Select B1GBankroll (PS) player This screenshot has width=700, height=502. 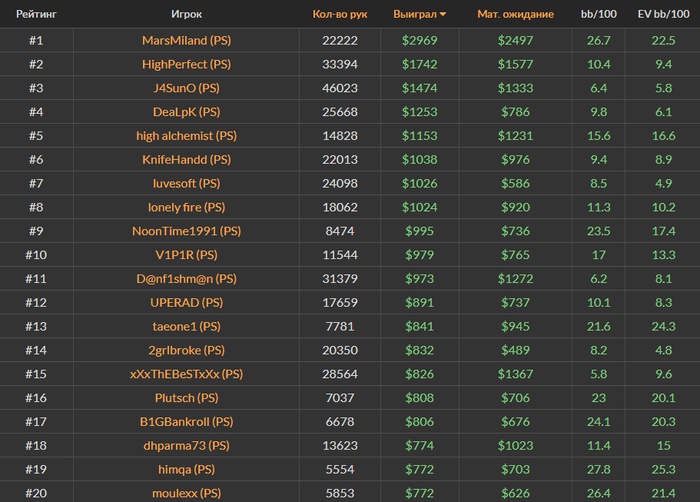[186, 422]
